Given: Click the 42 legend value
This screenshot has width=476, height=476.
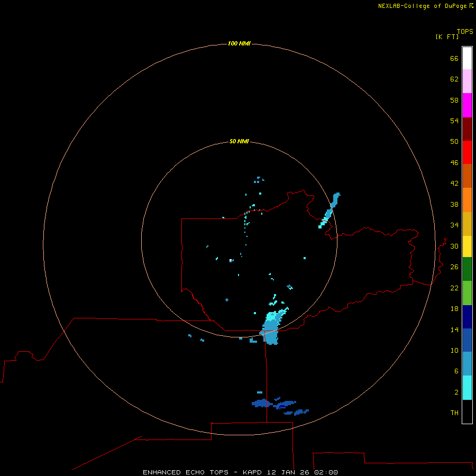Looking at the screenshot, I should pos(454,184).
